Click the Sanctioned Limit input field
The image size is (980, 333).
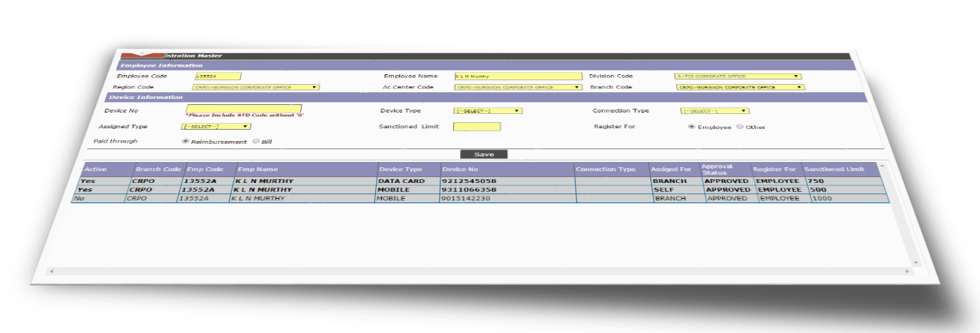pyautogui.click(x=476, y=126)
